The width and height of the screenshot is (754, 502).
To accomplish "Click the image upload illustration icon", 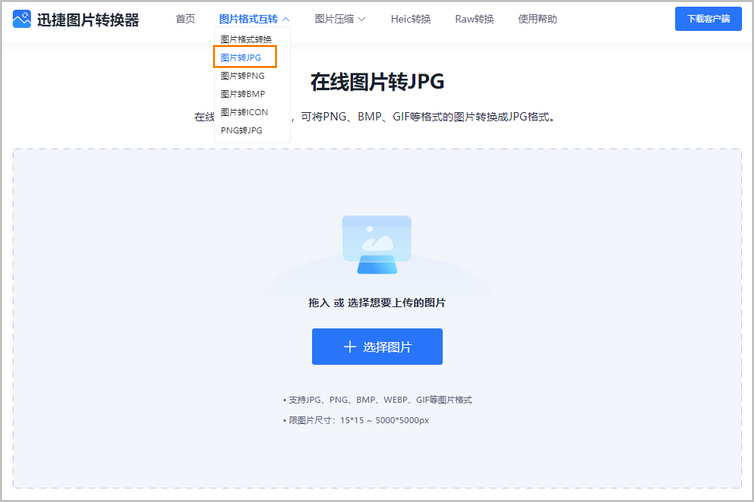I will (377, 245).
